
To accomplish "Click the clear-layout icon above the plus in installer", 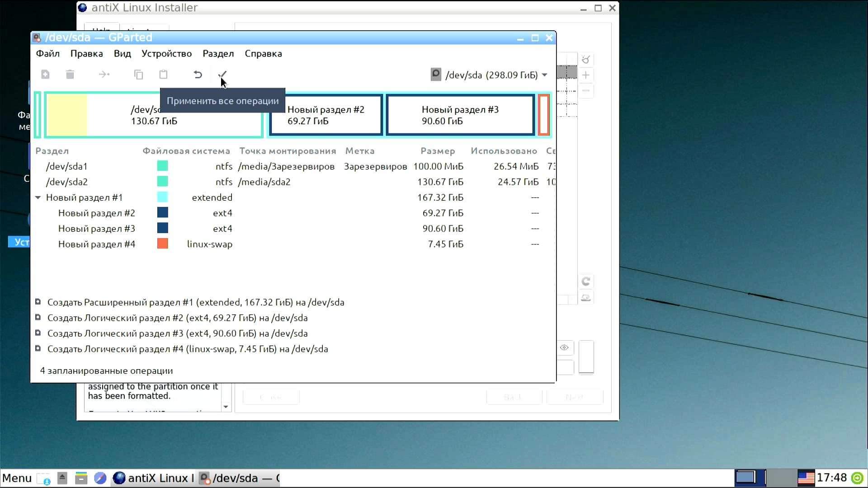I will coord(586,59).
